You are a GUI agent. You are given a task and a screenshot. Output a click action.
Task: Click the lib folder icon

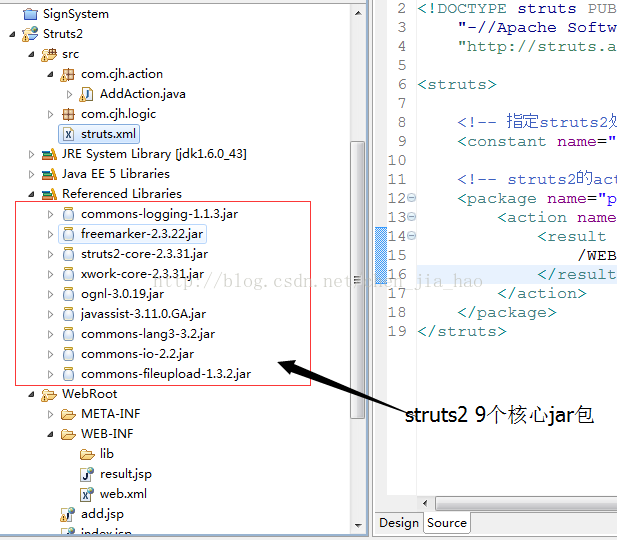click(87, 455)
